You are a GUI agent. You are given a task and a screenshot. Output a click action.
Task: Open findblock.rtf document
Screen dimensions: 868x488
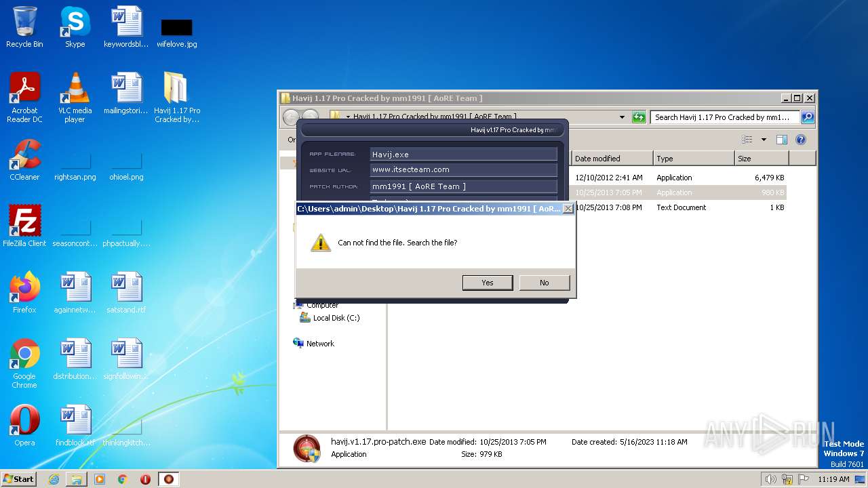[x=75, y=426]
